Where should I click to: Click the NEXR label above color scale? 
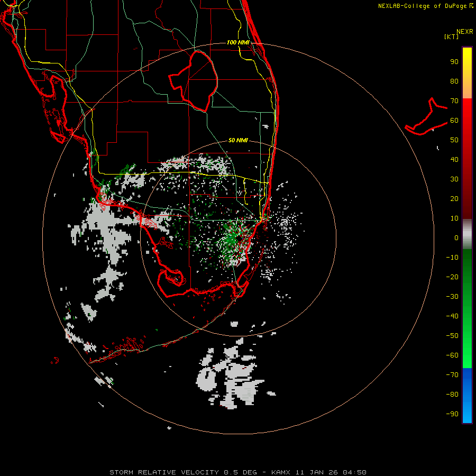tap(464, 32)
